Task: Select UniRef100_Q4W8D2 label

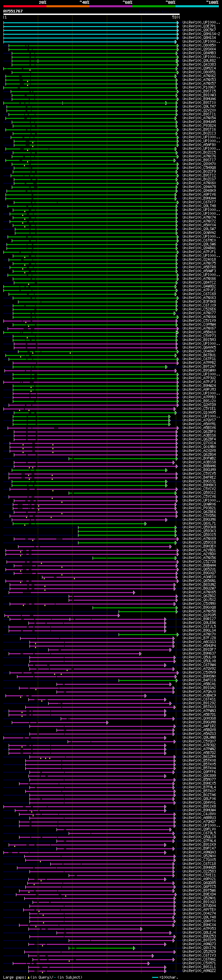Action: pyautogui.click(x=199, y=286)
